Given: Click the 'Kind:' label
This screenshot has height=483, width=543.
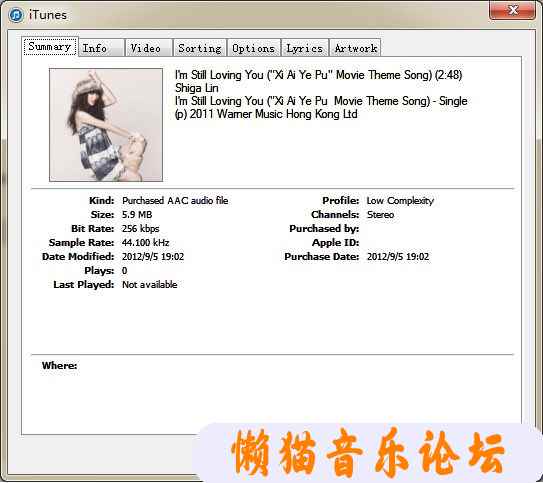Looking at the screenshot, I should point(101,200).
